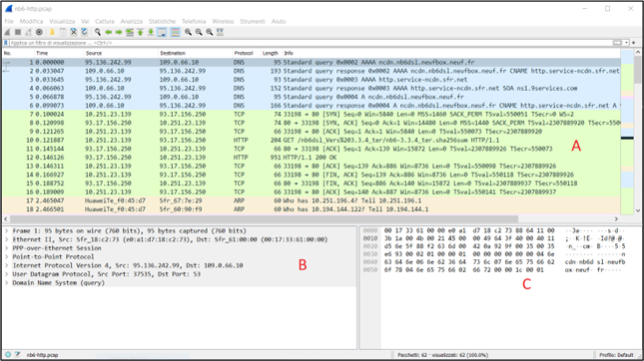The width and height of the screenshot is (644, 361).
Task: Zoom in the main window text
Action: click(188, 32)
